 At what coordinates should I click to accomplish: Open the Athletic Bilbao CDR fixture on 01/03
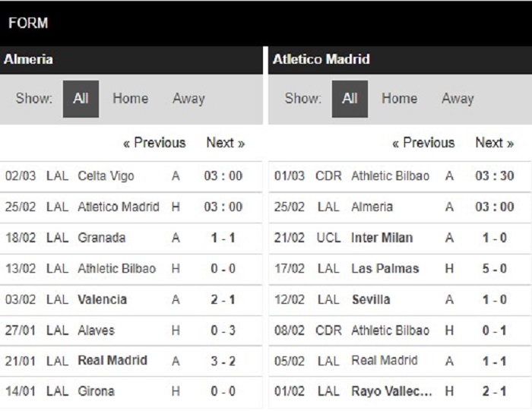click(400, 176)
